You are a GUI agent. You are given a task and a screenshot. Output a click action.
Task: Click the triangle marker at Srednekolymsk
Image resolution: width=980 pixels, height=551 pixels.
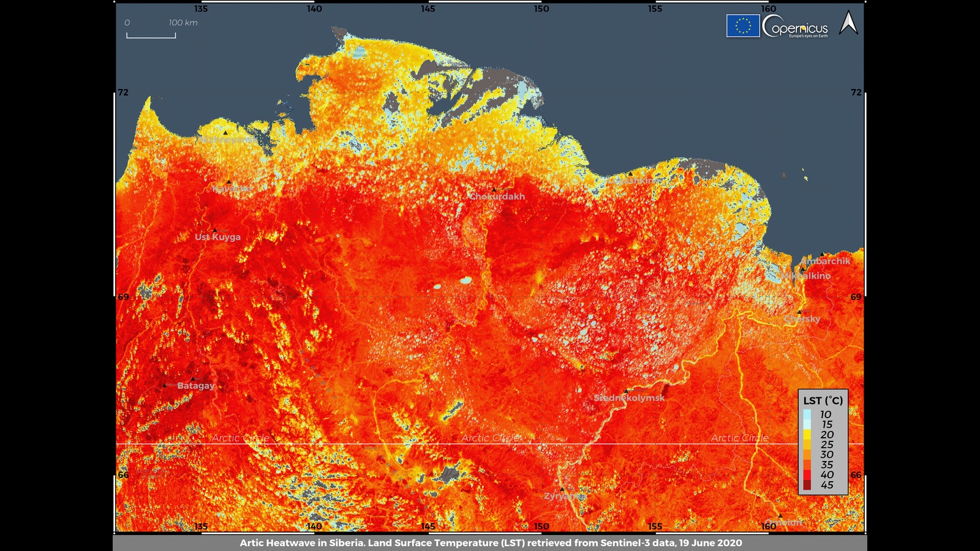pos(626,391)
